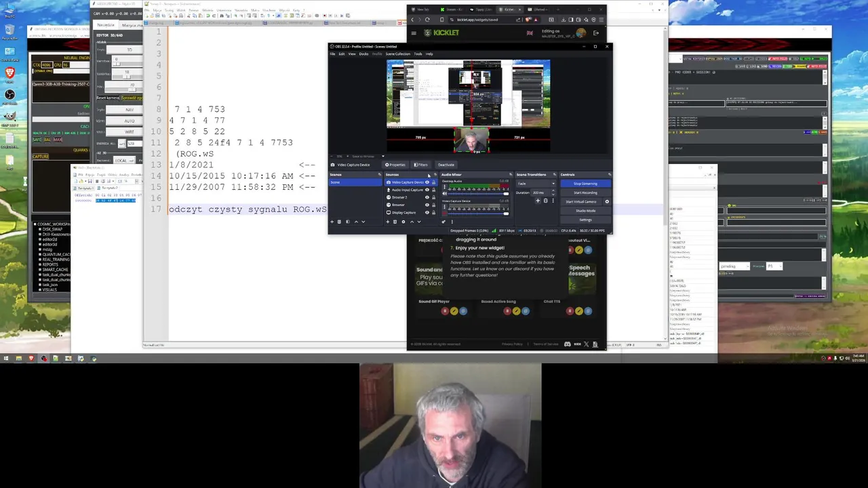Viewport: 868px width, 488px height.
Task: Open OBS Docks menu
Action: (x=363, y=54)
